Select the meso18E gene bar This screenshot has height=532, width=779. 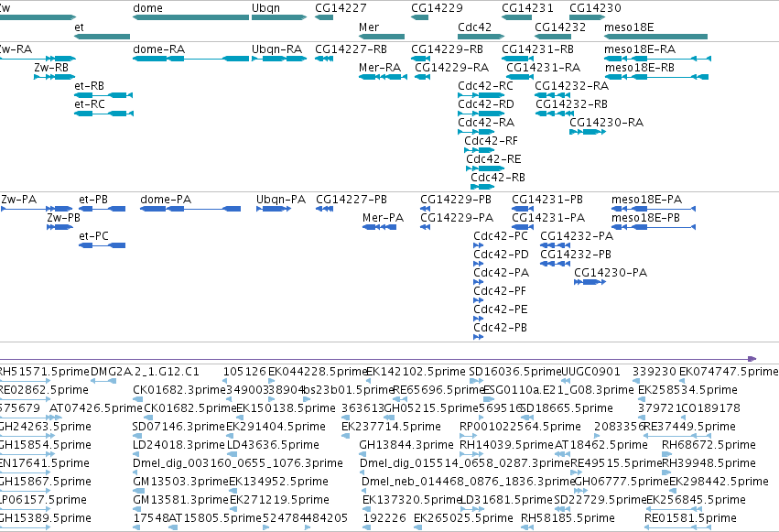point(655,37)
